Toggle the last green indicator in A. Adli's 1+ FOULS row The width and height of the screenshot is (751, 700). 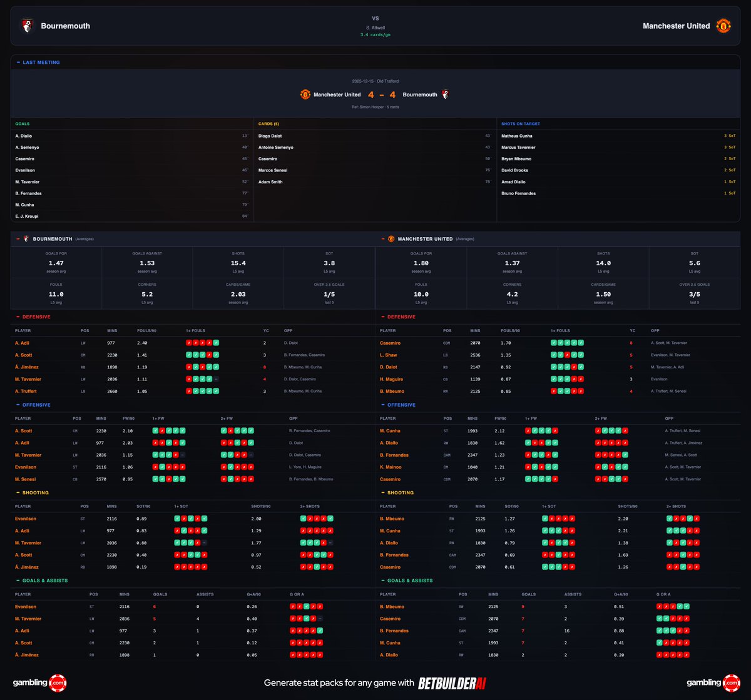point(215,342)
